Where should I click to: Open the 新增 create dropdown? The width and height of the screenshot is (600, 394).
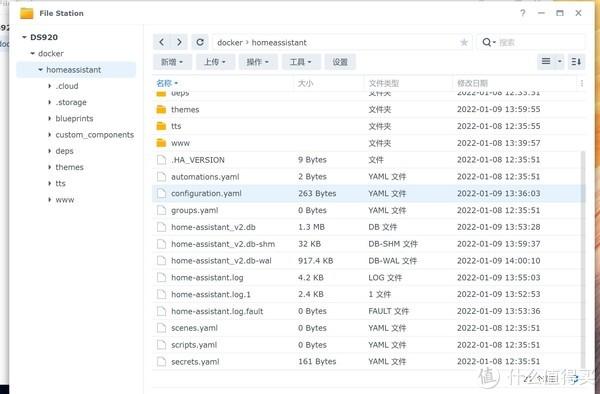pos(172,62)
